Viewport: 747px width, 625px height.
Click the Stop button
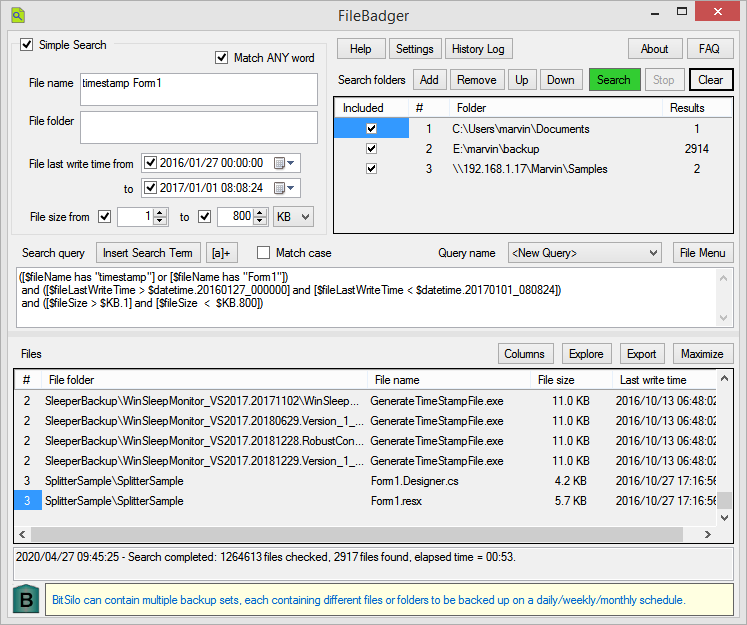tap(664, 80)
